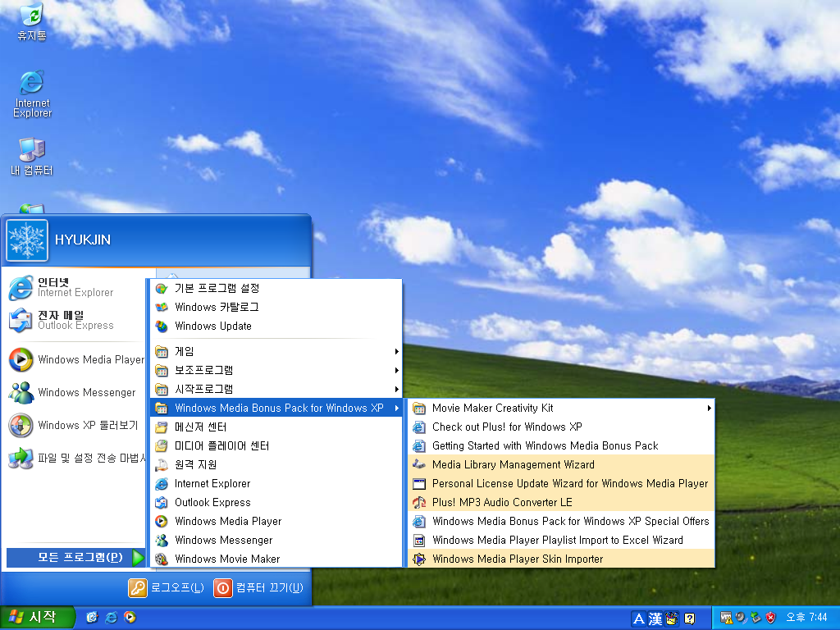Screen dimensions: 840x630
Task: Launch Plus! MP3 Audio Converter LE
Action: [561, 503]
